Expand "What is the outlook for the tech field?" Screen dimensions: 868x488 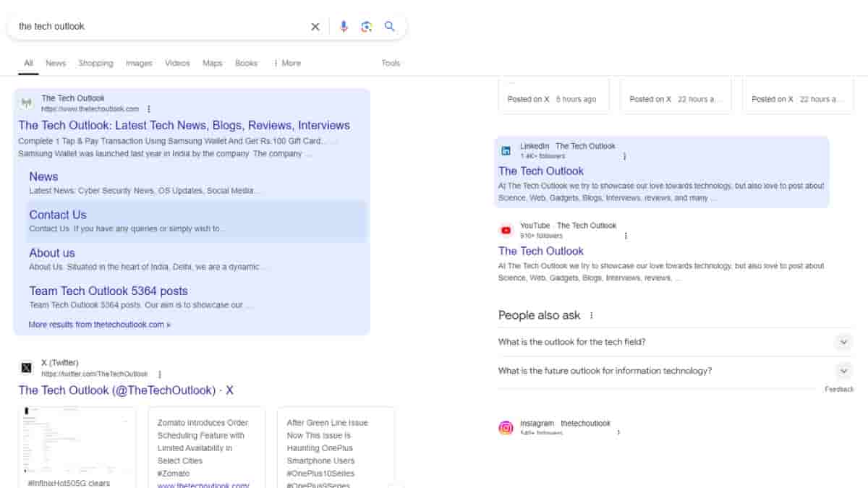(843, 342)
